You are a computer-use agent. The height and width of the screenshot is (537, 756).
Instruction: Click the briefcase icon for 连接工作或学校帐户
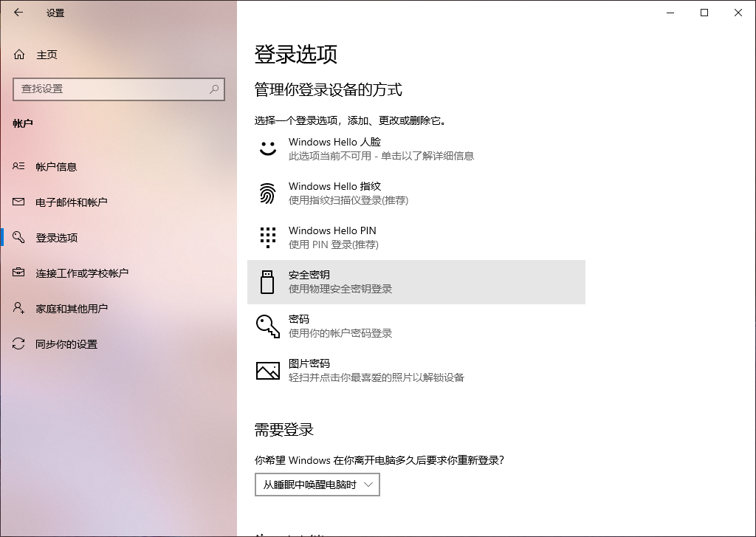[18, 273]
